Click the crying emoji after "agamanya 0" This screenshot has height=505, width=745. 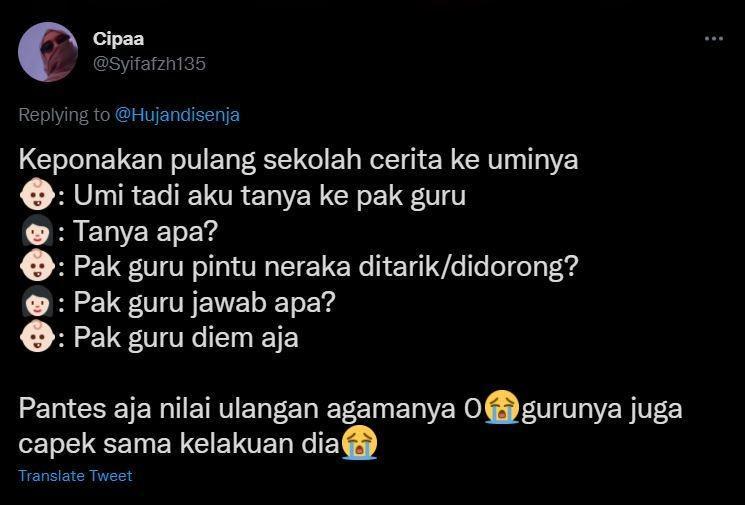click(502, 407)
